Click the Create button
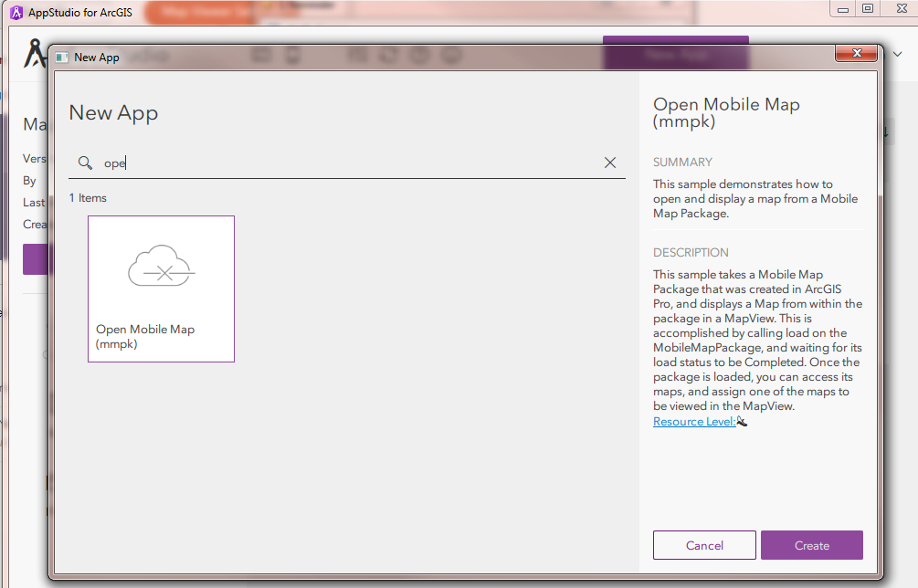The image size is (918, 588). click(x=812, y=545)
